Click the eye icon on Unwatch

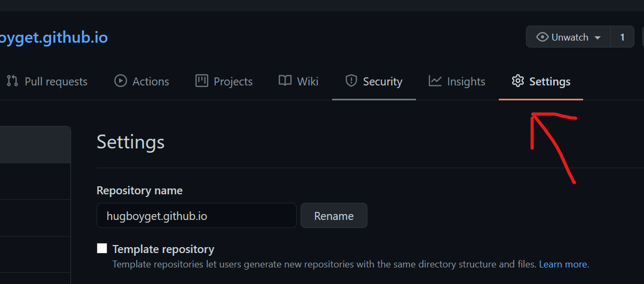coord(543,37)
